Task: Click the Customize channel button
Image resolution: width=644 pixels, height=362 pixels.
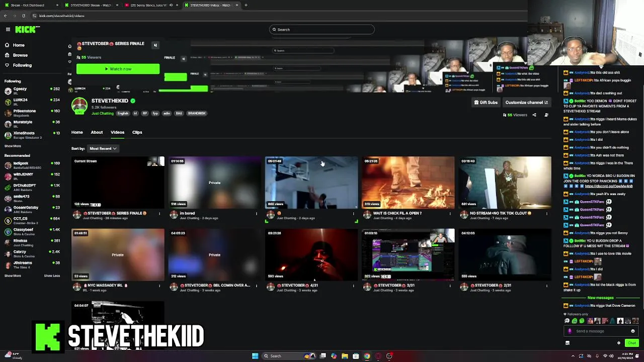Action: tap(526, 103)
